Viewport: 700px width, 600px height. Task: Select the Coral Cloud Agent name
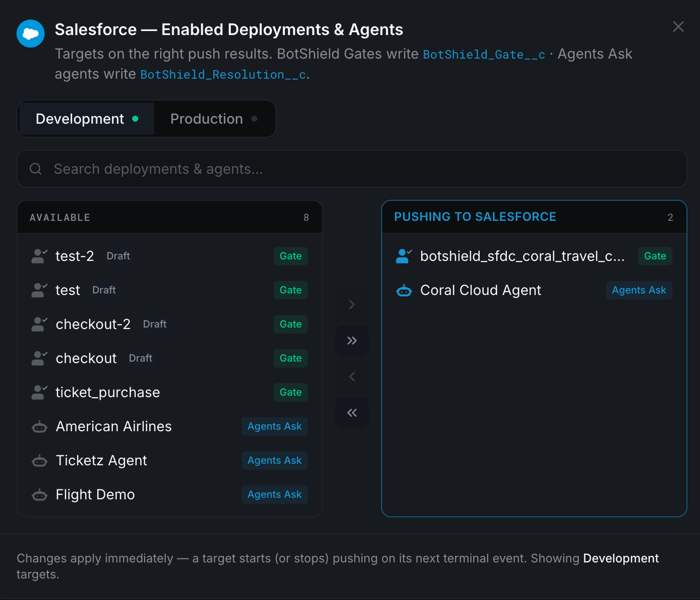(481, 290)
